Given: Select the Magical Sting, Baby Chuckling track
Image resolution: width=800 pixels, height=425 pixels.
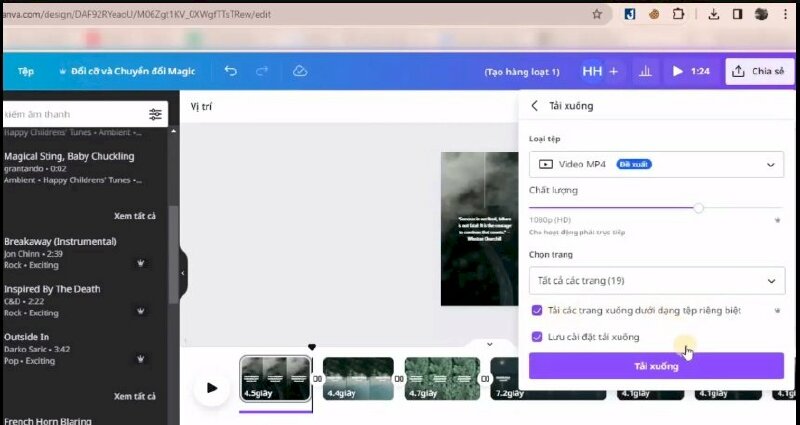Looking at the screenshot, I should pyautogui.click(x=74, y=168).
